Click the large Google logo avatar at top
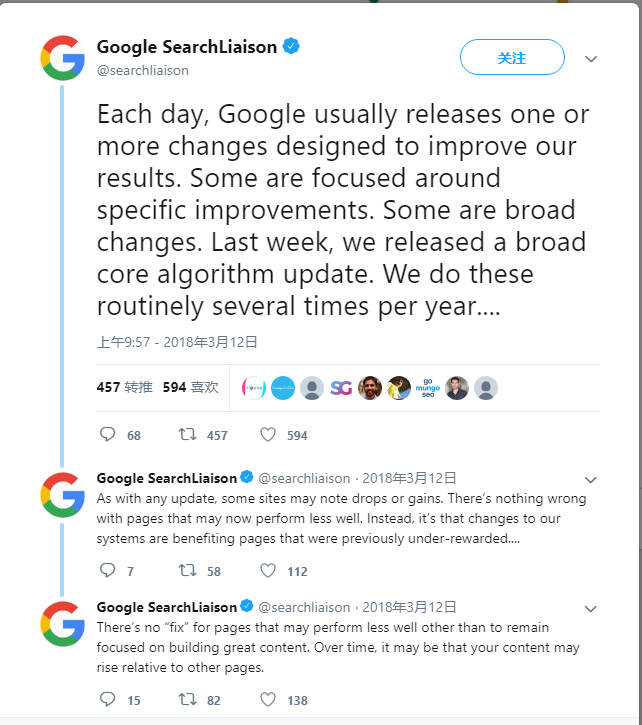642x725 pixels. click(62, 58)
